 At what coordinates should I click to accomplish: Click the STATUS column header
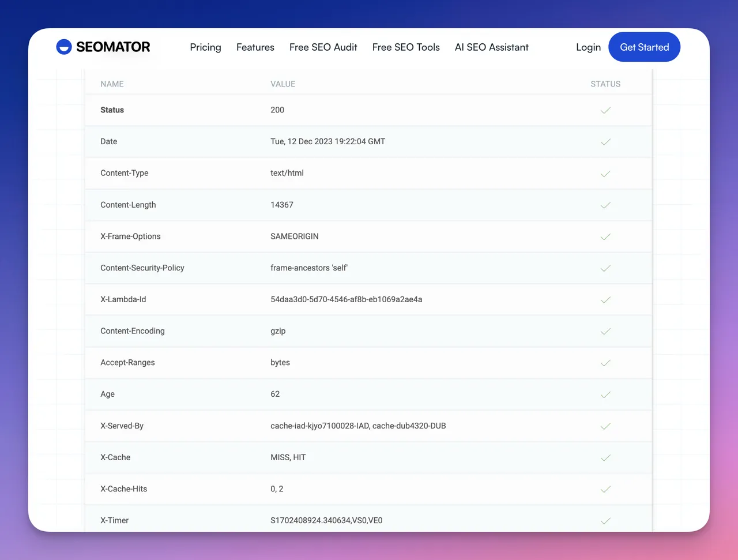(605, 84)
